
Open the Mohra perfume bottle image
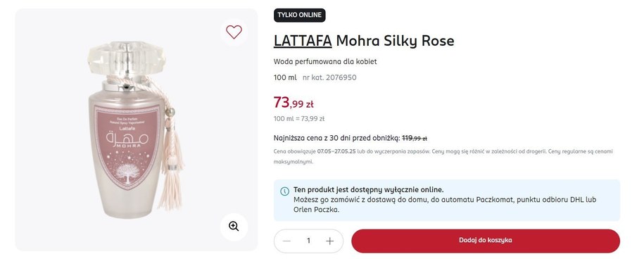[136, 129]
